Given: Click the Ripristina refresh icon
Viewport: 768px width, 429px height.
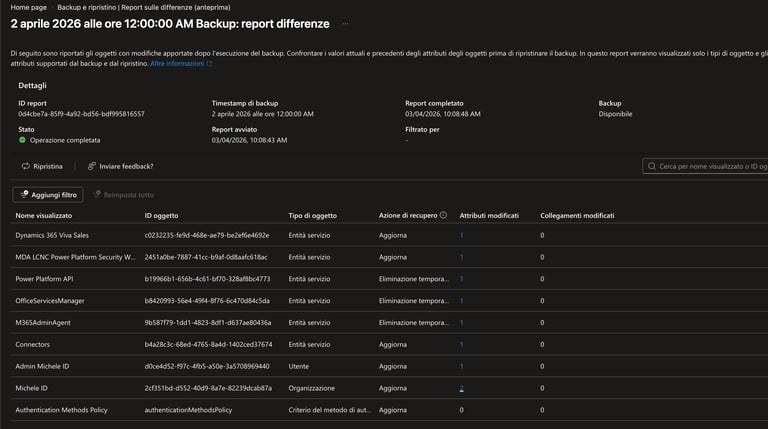Looking at the screenshot, I should pos(25,166).
